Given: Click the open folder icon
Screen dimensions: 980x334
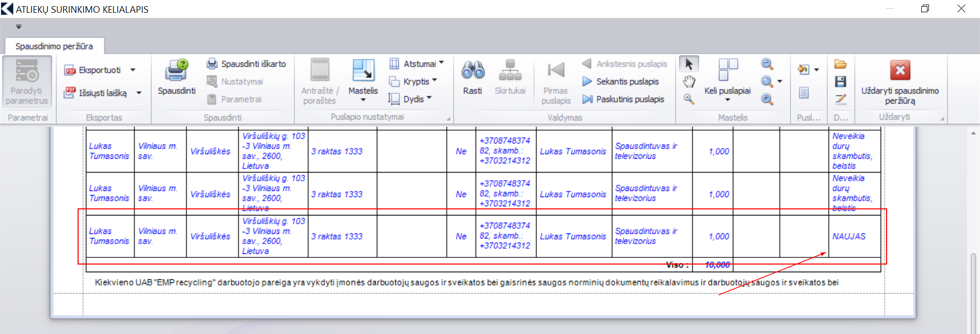Looking at the screenshot, I should (x=840, y=64).
